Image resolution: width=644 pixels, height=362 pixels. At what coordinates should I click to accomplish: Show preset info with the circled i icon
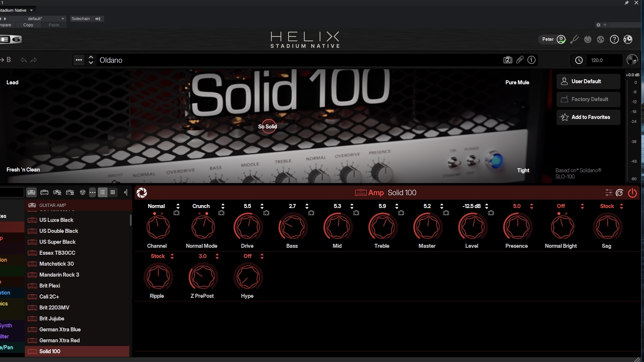pos(531,60)
